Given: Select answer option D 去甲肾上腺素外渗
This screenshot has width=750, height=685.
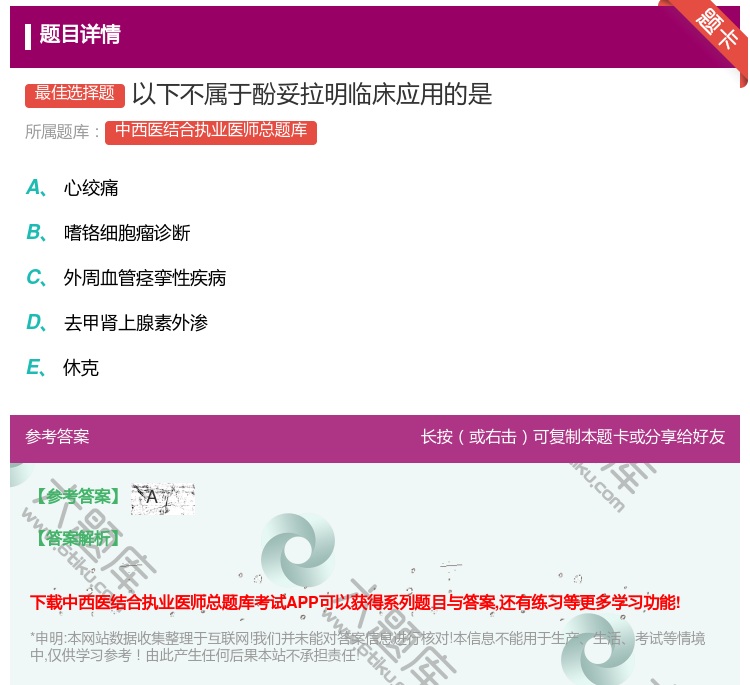Looking at the screenshot, I should [117, 323].
